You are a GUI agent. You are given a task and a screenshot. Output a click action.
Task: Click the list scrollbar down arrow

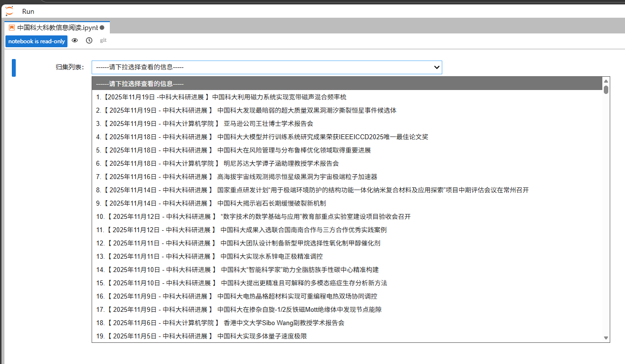pos(606,338)
